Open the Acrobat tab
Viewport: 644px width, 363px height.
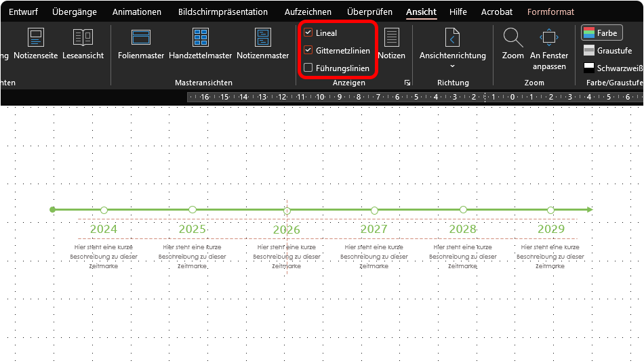pyautogui.click(x=496, y=12)
